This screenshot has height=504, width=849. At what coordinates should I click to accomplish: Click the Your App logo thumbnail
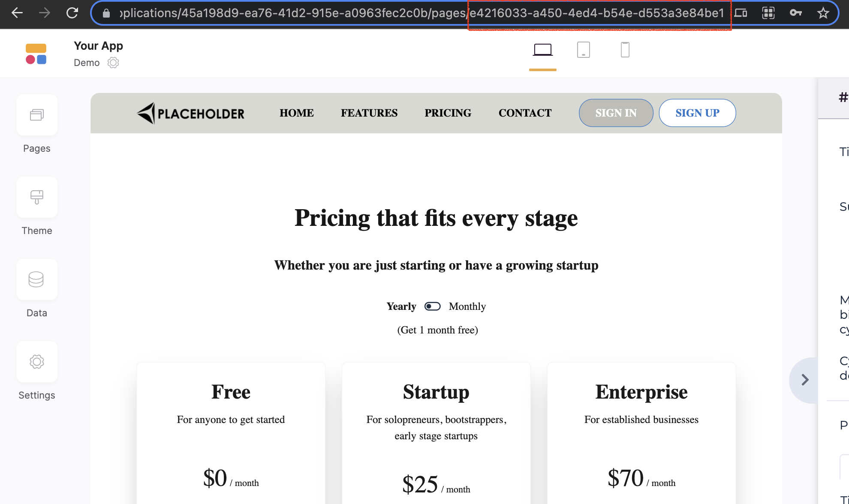[36, 53]
